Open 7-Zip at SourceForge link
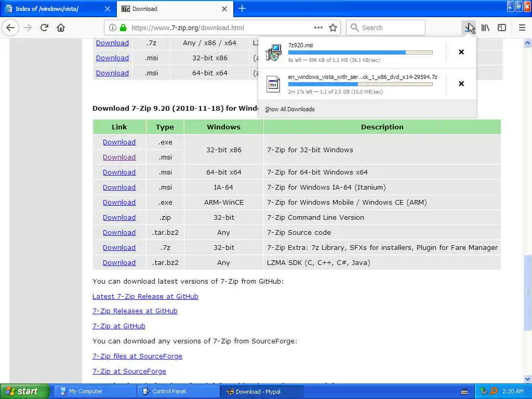This screenshot has height=399, width=532. [x=129, y=371]
